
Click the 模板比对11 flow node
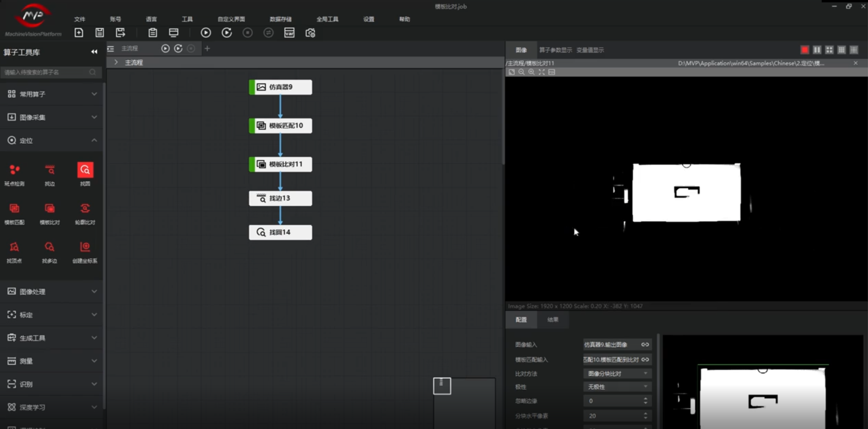[280, 164]
